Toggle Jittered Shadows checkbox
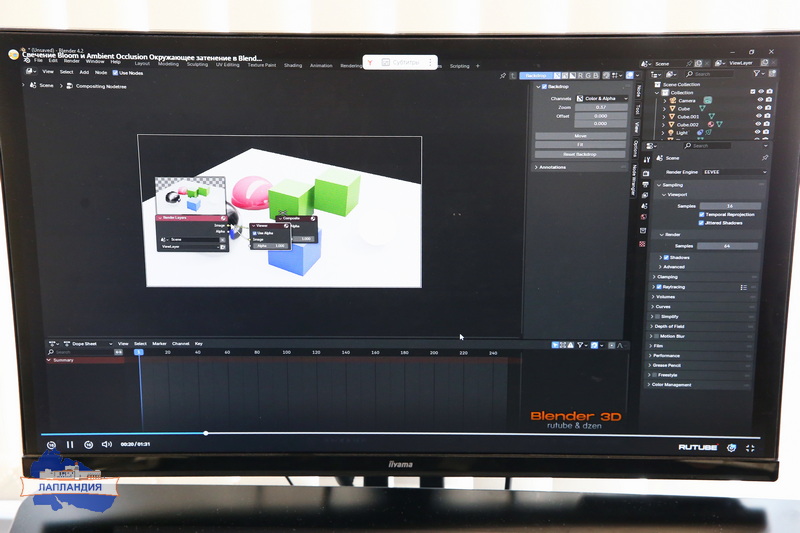The image size is (800, 533). 702,223
